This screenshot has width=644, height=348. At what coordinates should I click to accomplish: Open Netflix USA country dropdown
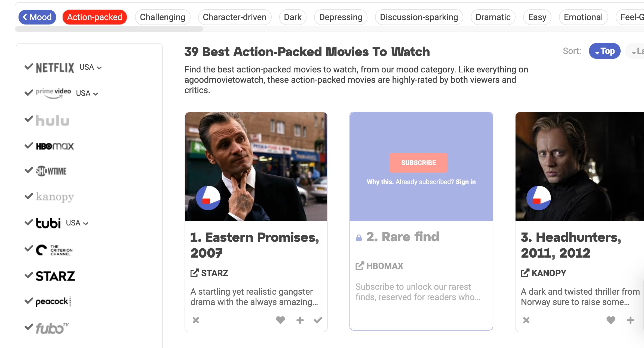(91, 67)
